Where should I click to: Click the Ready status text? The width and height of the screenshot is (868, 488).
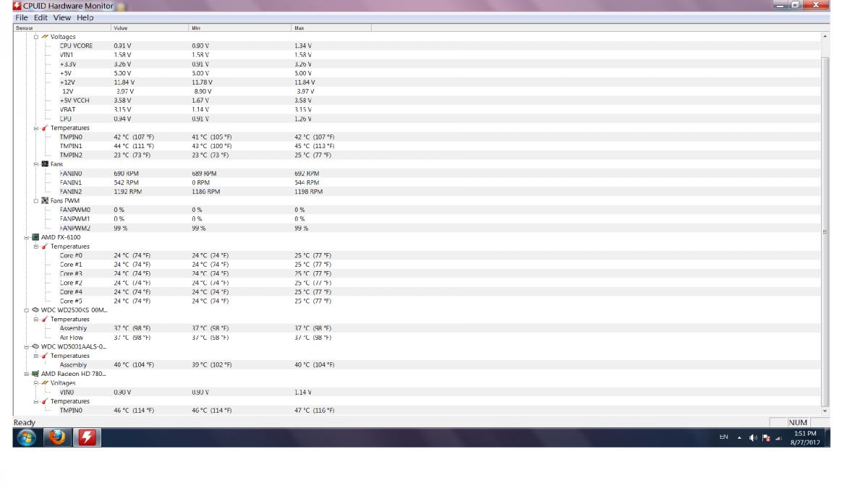[x=25, y=422]
